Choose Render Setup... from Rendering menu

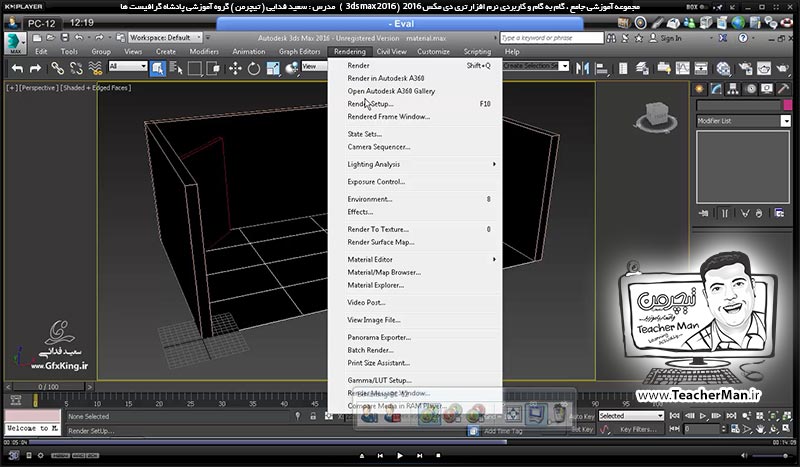point(415,104)
